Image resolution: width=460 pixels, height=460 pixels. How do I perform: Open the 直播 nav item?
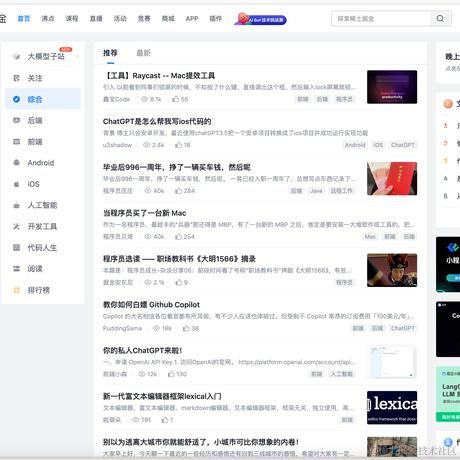pos(96,19)
